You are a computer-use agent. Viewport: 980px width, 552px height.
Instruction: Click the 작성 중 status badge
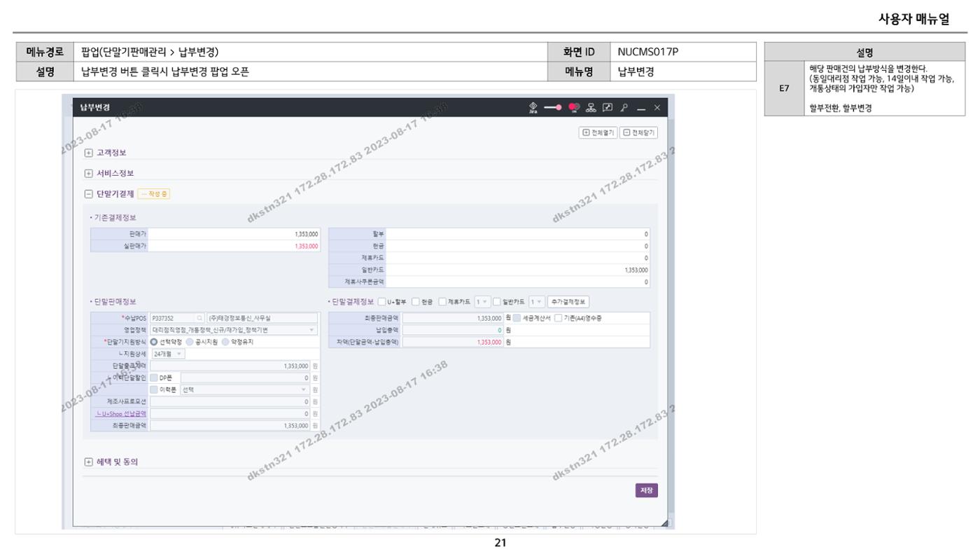[x=154, y=194]
